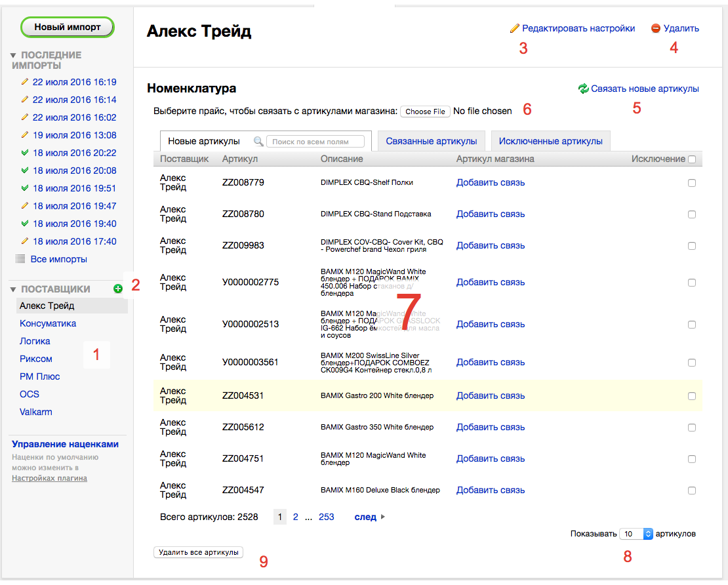Go to page 2 of articles
The image size is (728, 585).
[x=295, y=517]
